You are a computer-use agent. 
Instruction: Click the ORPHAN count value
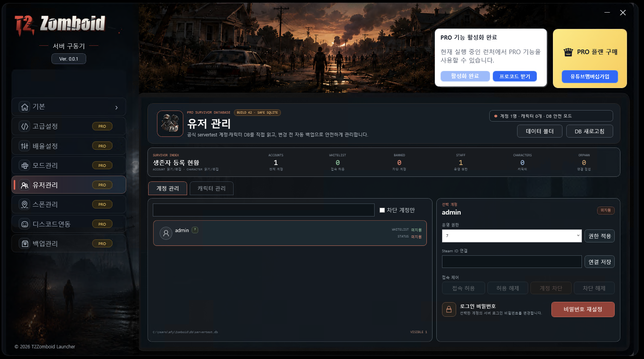(x=584, y=163)
